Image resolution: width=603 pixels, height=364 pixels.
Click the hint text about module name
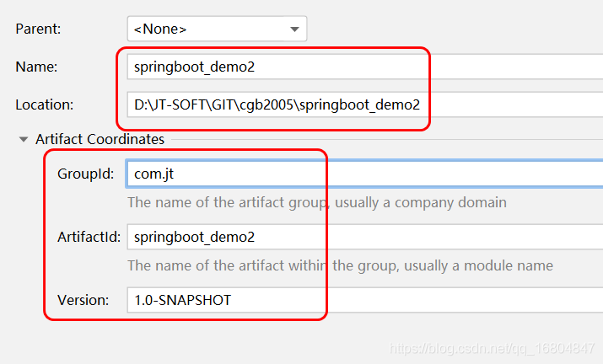(x=341, y=265)
